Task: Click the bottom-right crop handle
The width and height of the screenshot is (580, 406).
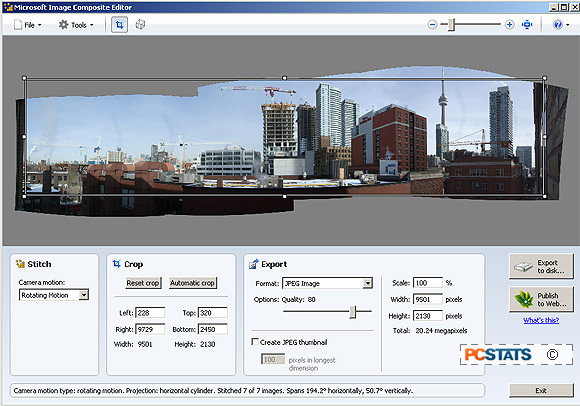Action: coord(544,196)
